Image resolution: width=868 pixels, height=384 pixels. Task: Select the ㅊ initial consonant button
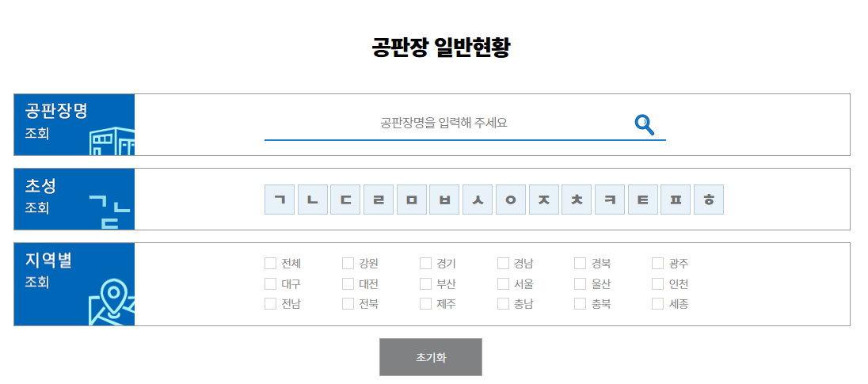(577, 200)
